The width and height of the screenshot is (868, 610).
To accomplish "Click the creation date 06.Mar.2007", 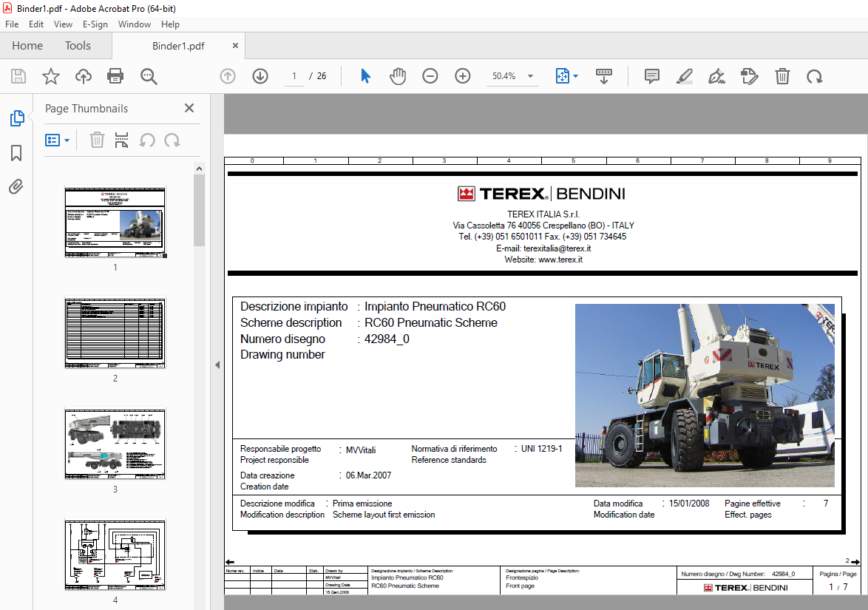I will [x=369, y=475].
